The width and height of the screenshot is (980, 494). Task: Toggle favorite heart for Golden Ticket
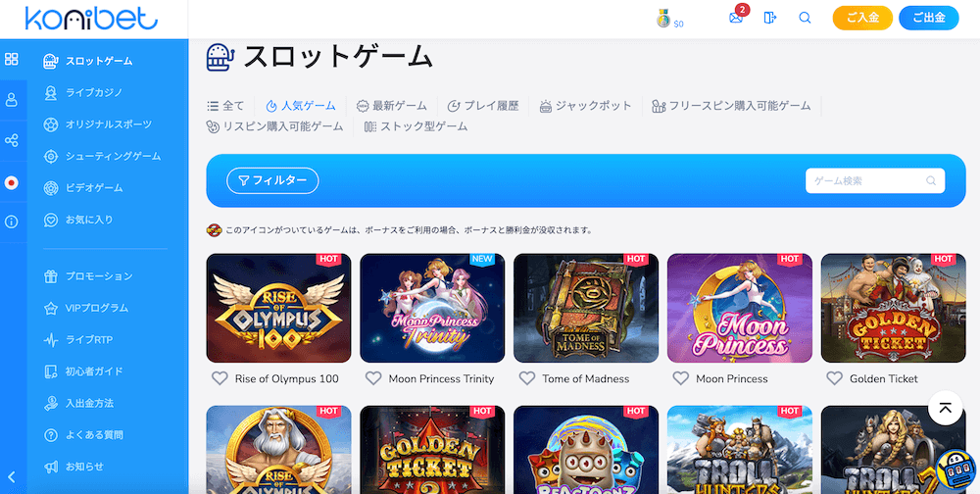point(834,378)
